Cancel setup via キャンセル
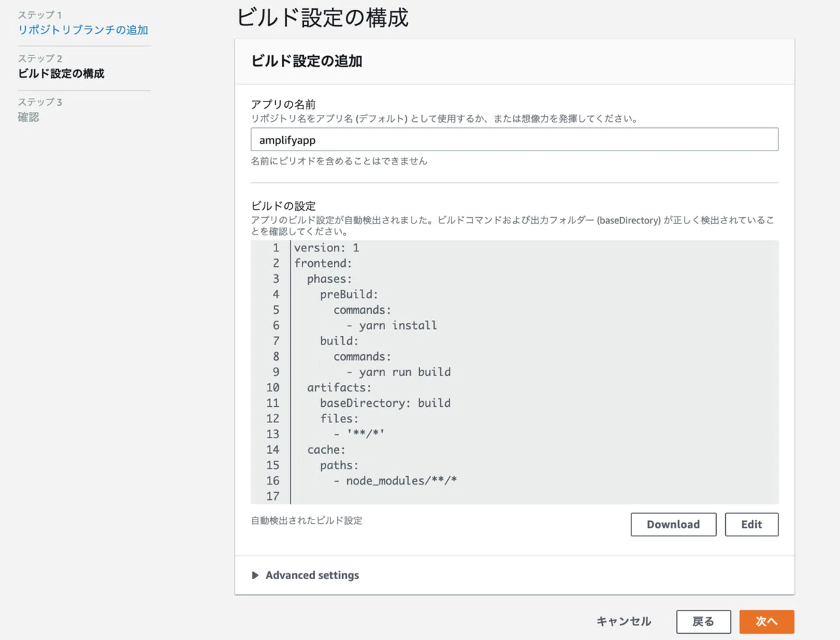This screenshot has height=640, width=840. coord(624,622)
